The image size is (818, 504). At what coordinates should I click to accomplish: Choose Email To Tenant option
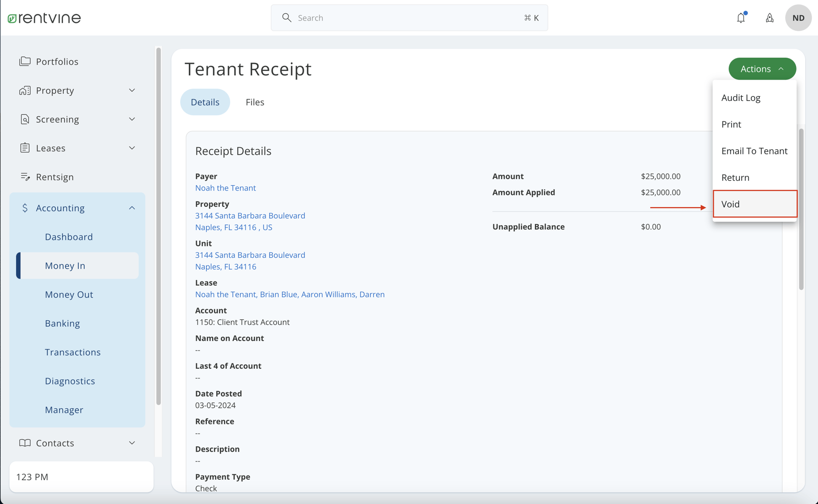pos(754,151)
